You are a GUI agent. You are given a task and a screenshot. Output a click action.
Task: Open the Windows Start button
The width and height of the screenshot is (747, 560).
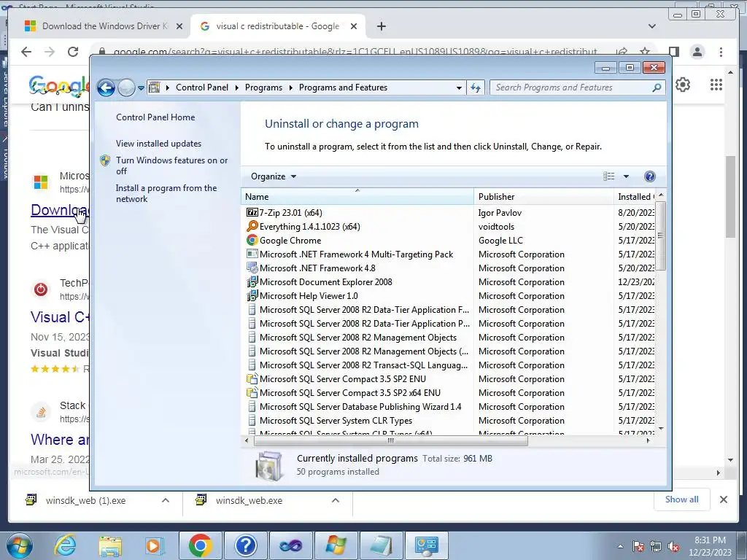(x=20, y=545)
